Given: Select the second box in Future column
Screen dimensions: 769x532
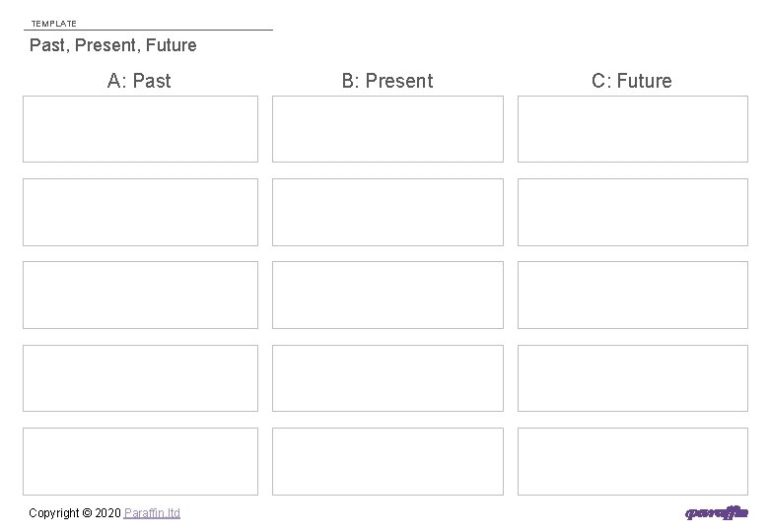Looking at the screenshot, I should pos(633,212).
